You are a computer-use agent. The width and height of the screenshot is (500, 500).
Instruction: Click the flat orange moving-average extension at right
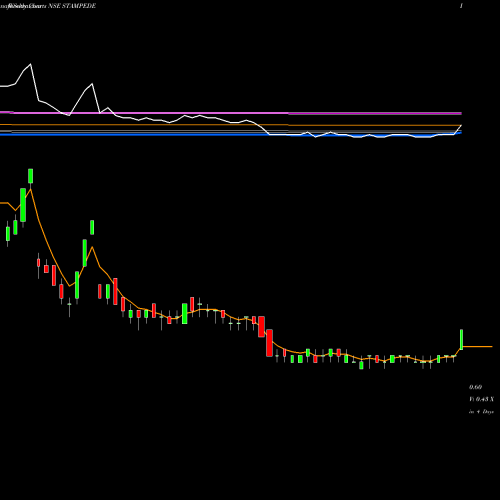(478, 347)
